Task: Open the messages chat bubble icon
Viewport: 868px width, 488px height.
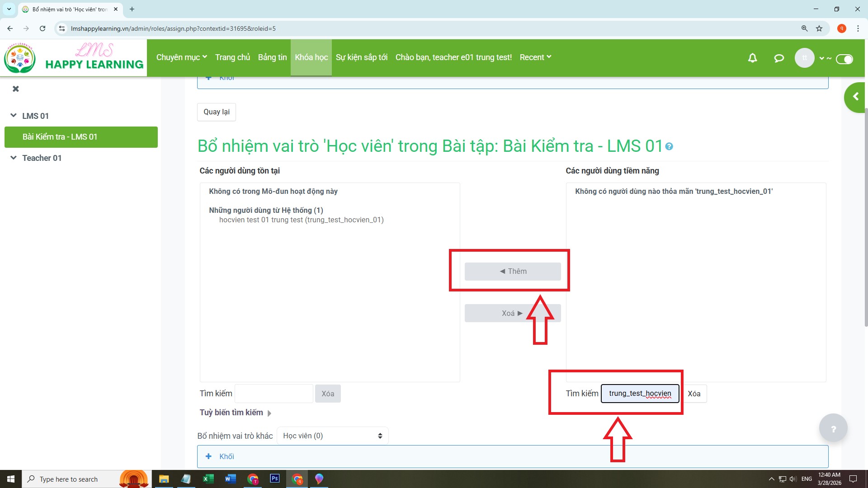Action: [778, 58]
